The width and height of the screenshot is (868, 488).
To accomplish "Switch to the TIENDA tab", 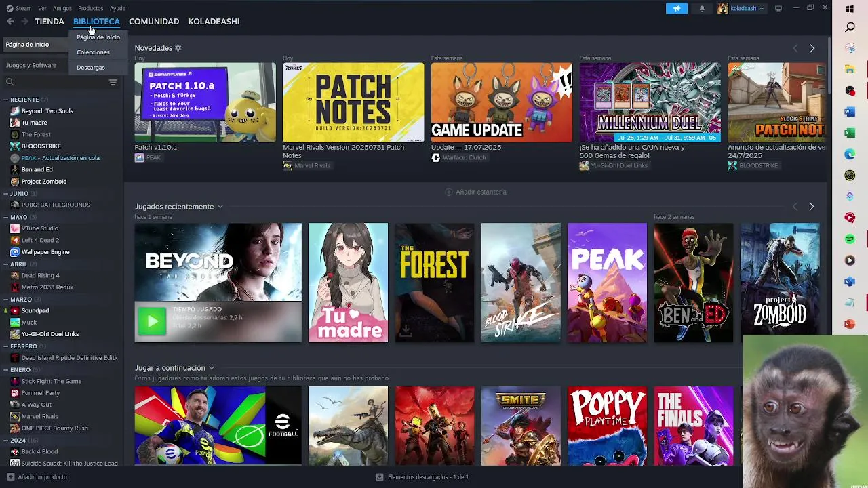I will tap(50, 22).
